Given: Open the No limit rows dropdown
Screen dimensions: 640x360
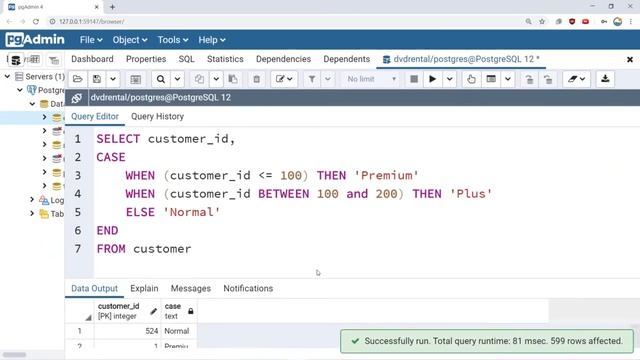Looking at the screenshot, I should coord(371,79).
